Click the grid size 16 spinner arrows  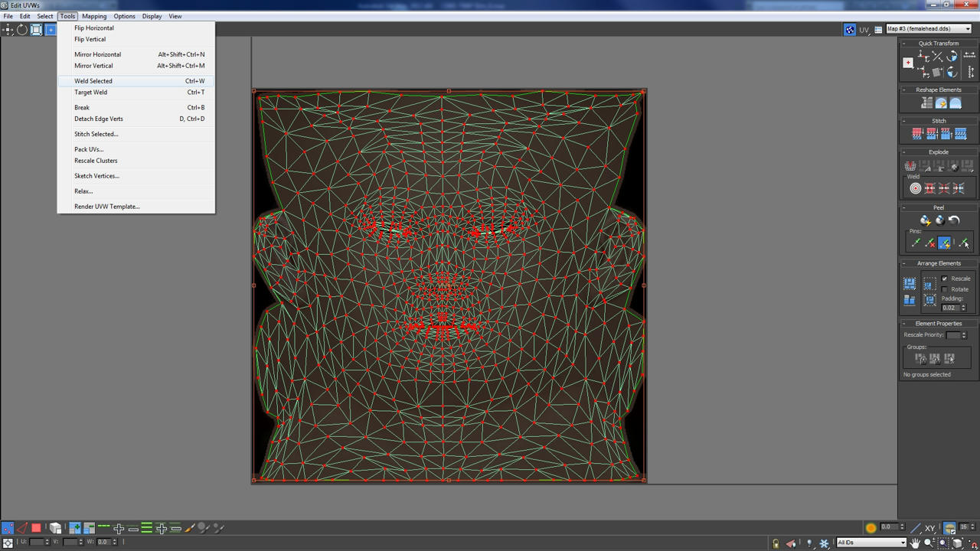pyautogui.click(x=972, y=527)
